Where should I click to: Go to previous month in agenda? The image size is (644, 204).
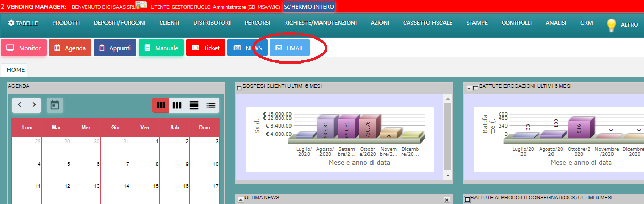coord(20,105)
